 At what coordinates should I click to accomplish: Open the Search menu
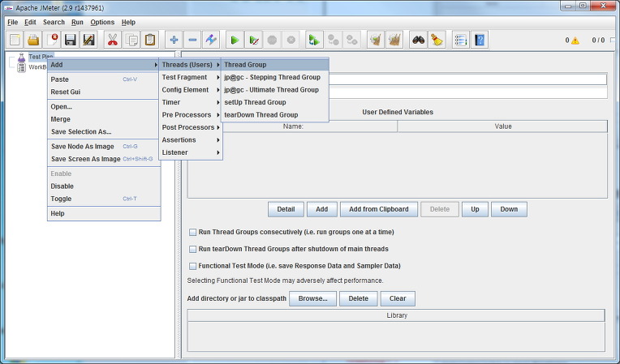click(54, 23)
